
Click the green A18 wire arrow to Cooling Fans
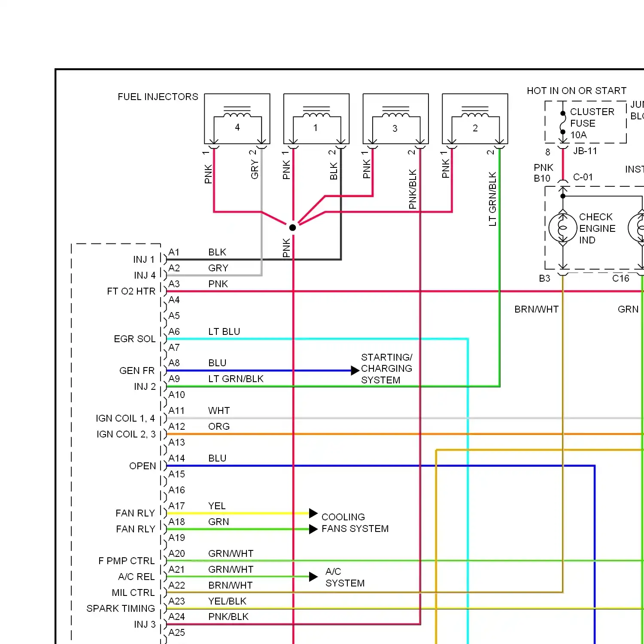tap(313, 529)
